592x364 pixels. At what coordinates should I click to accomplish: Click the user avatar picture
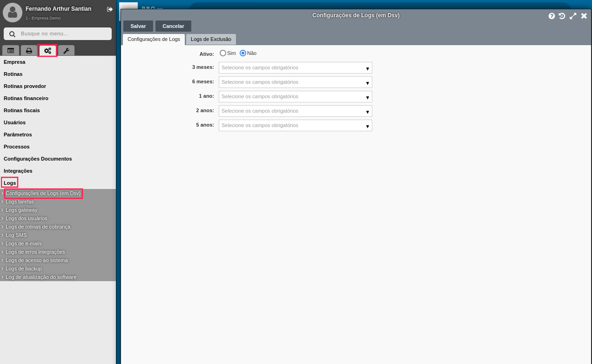click(x=13, y=13)
